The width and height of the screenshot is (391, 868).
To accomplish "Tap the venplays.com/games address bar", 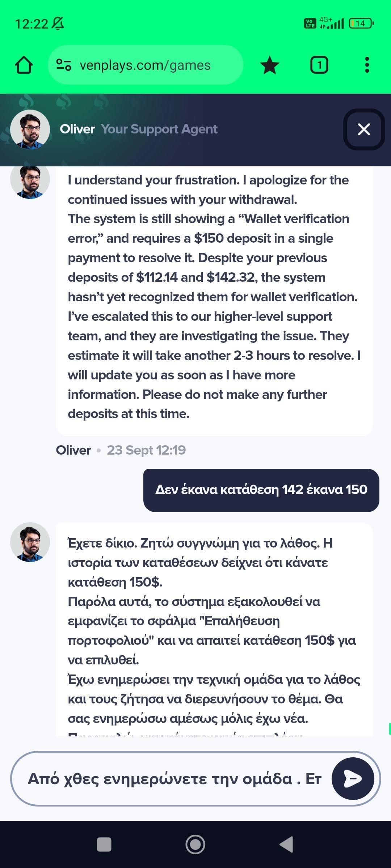I will click(x=145, y=65).
